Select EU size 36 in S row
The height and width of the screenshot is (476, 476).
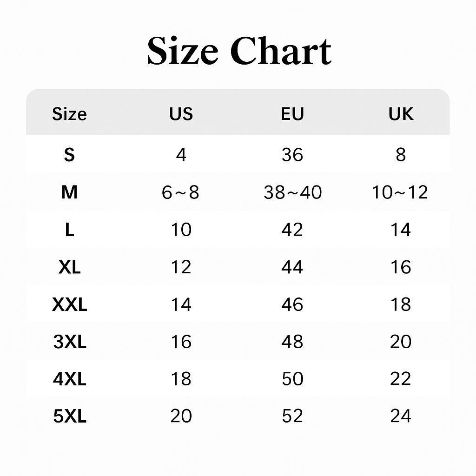[x=292, y=155]
